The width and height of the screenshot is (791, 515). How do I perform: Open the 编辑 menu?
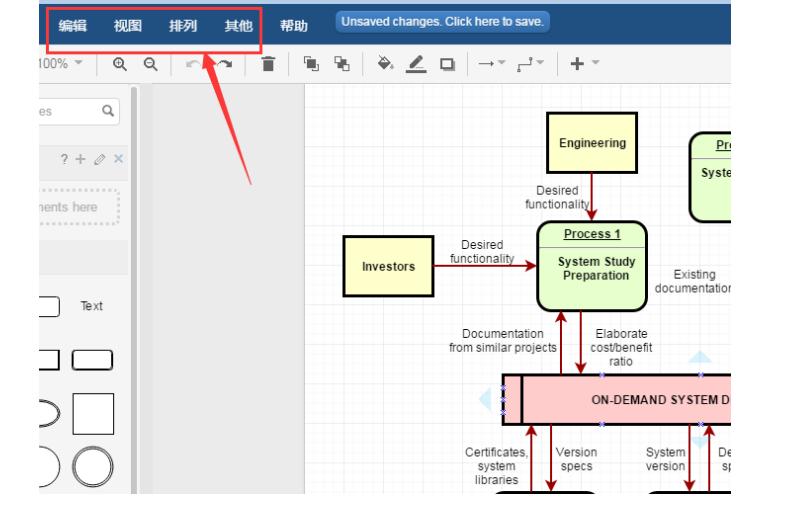[73, 26]
